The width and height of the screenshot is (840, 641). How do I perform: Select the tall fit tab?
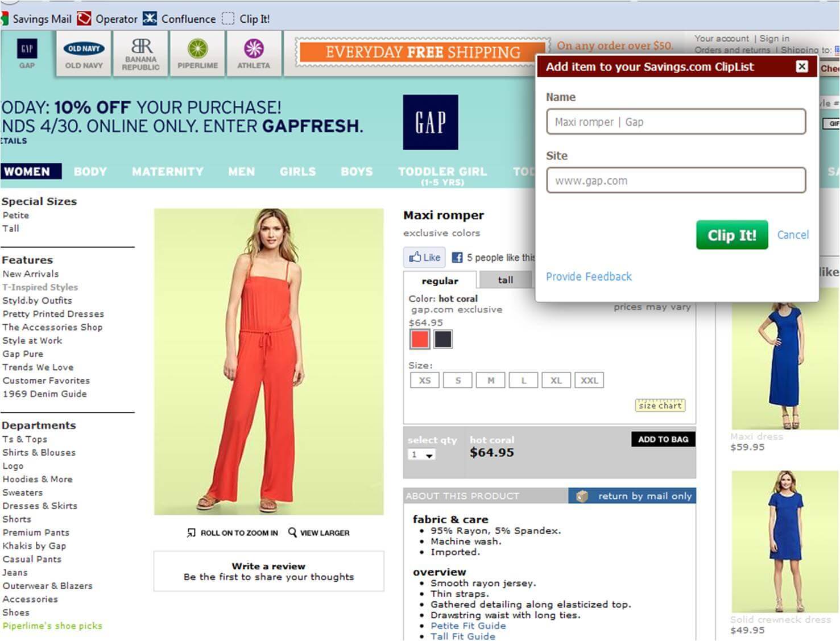pos(506,280)
